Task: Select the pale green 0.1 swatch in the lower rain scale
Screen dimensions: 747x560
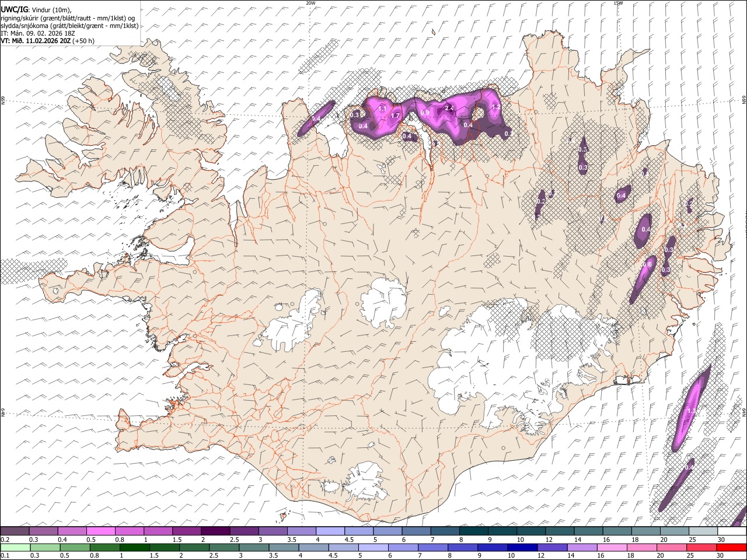Action: pyautogui.click(x=15, y=547)
